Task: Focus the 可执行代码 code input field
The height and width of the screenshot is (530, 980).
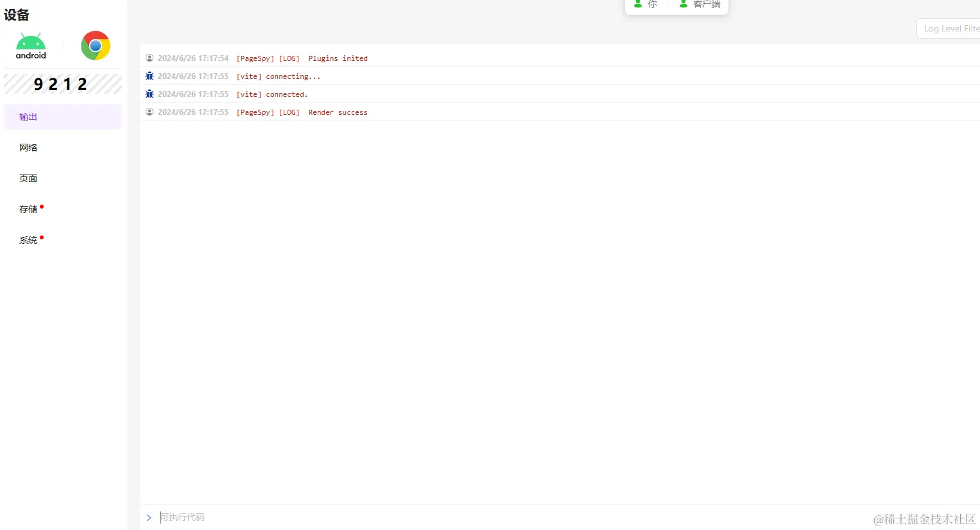Action: [x=569, y=517]
